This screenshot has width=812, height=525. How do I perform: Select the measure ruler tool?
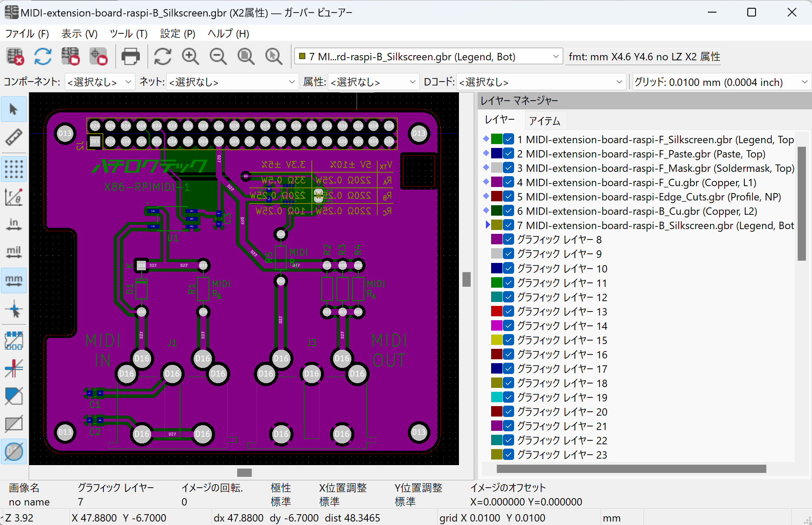coord(14,138)
